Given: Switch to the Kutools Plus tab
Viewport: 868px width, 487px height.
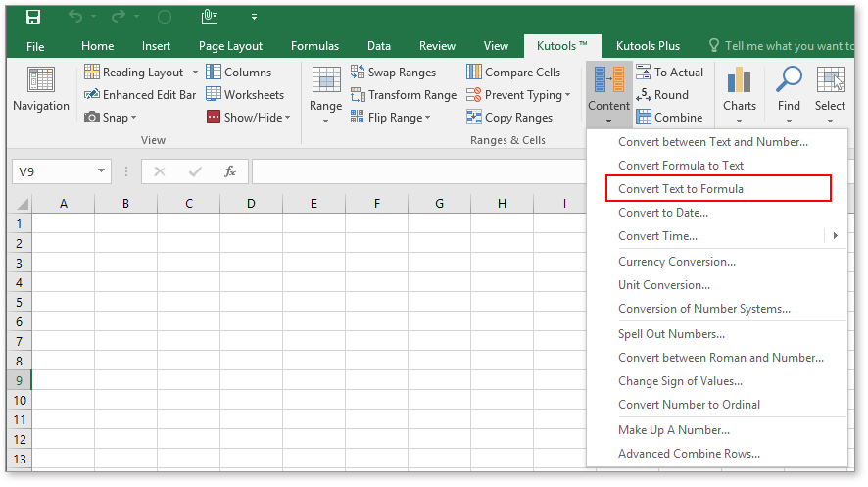Looking at the screenshot, I should (648, 46).
